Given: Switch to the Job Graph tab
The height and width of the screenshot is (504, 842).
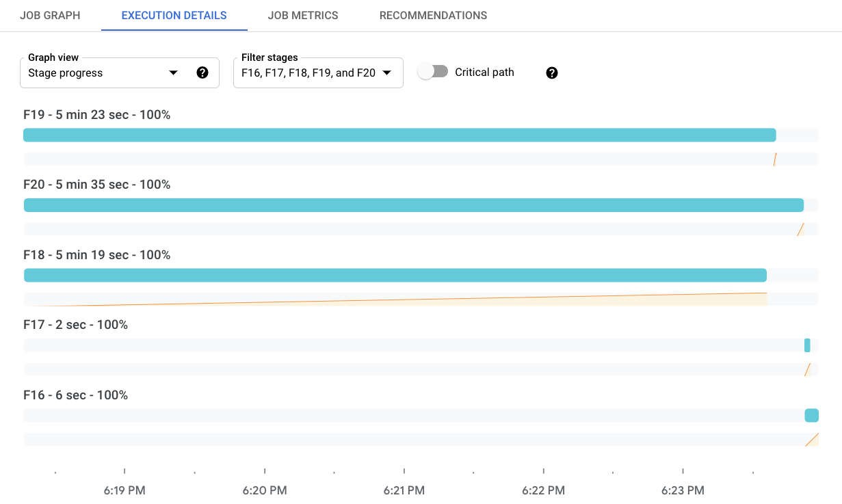Looking at the screenshot, I should pyautogui.click(x=50, y=15).
